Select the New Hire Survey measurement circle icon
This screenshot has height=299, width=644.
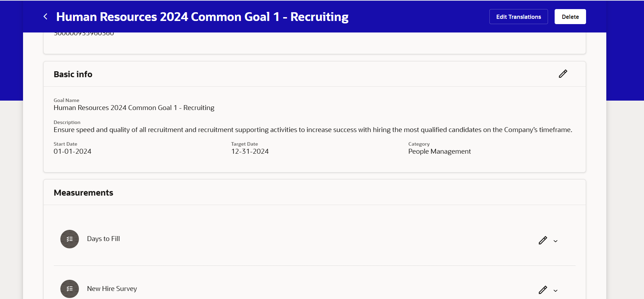[x=69, y=289]
